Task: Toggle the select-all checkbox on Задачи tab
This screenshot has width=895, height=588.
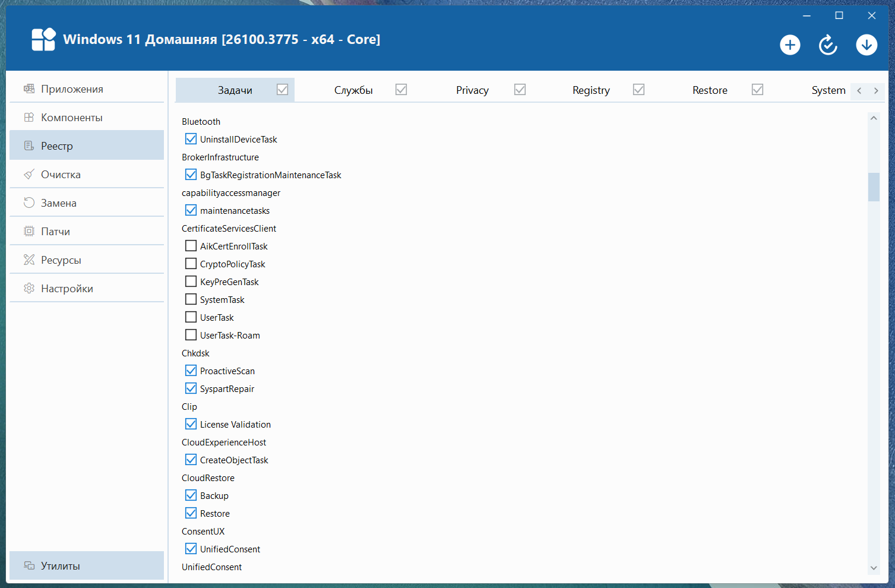Action: click(282, 90)
